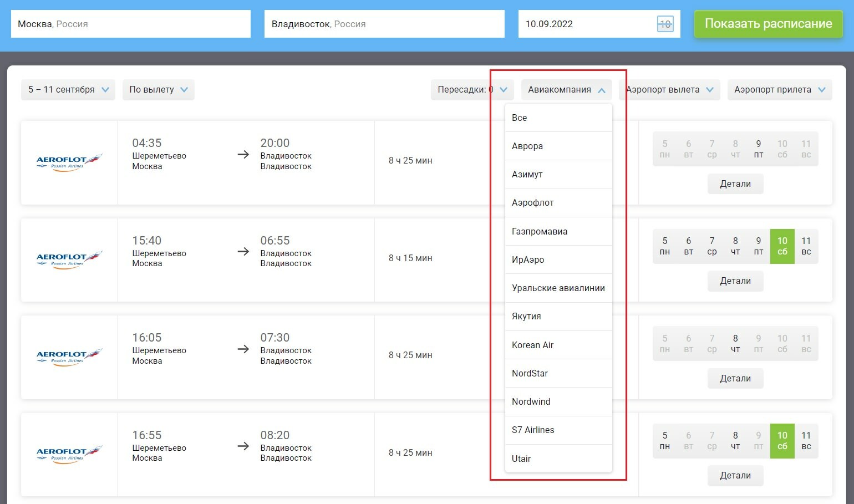Choose 'Nordwind' airline option
The image size is (854, 504).
[x=558, y=401]
